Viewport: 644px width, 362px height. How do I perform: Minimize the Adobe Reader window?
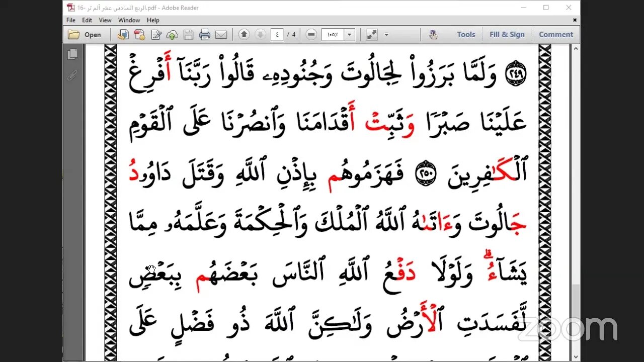coord(523,8)
